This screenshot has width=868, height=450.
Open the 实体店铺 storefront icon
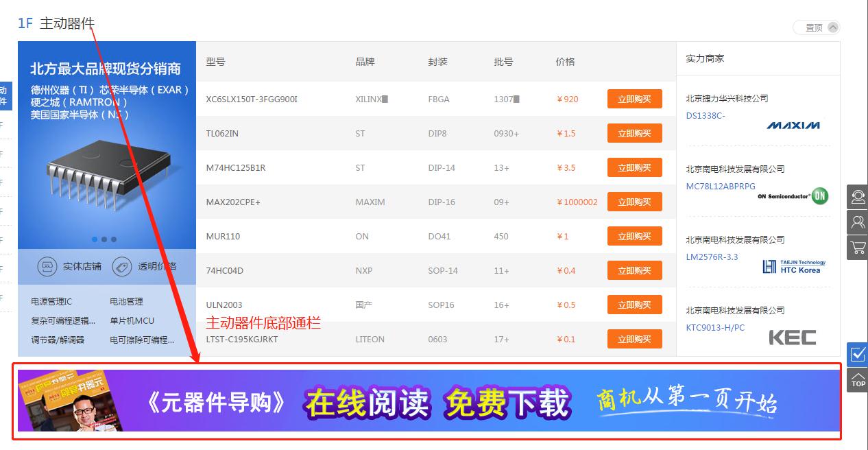pos(47,266)
